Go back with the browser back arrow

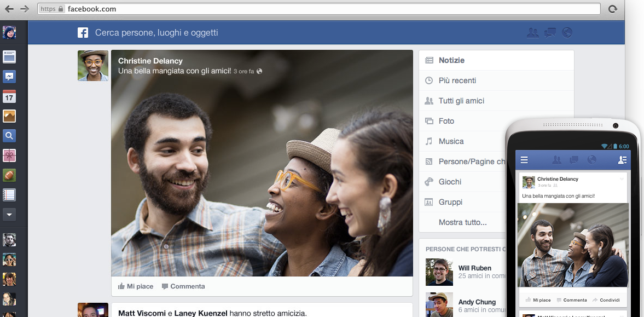pos(9,9)
